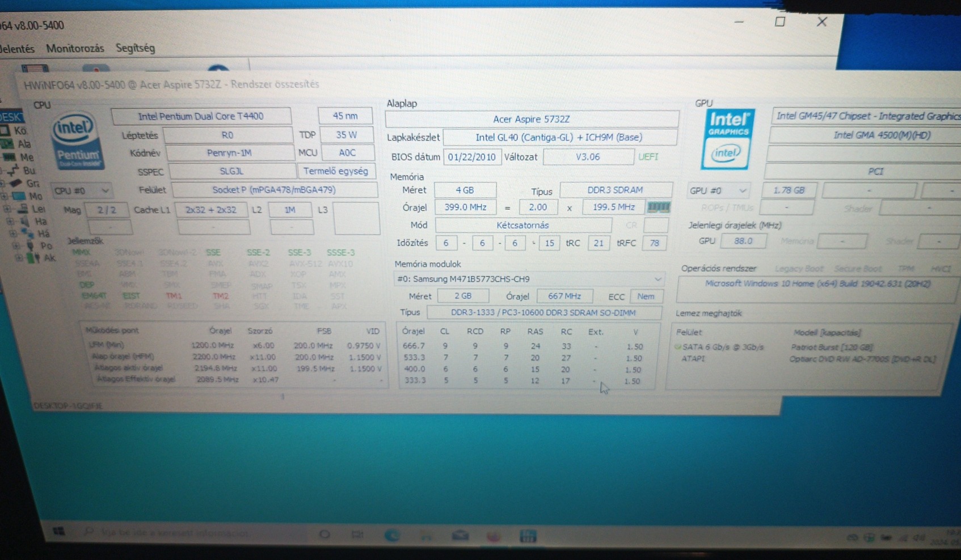The height and width of the screenshot is (560, 961).
Task: Click the Intel Graphics GPU logo
Action: [728, 139]
